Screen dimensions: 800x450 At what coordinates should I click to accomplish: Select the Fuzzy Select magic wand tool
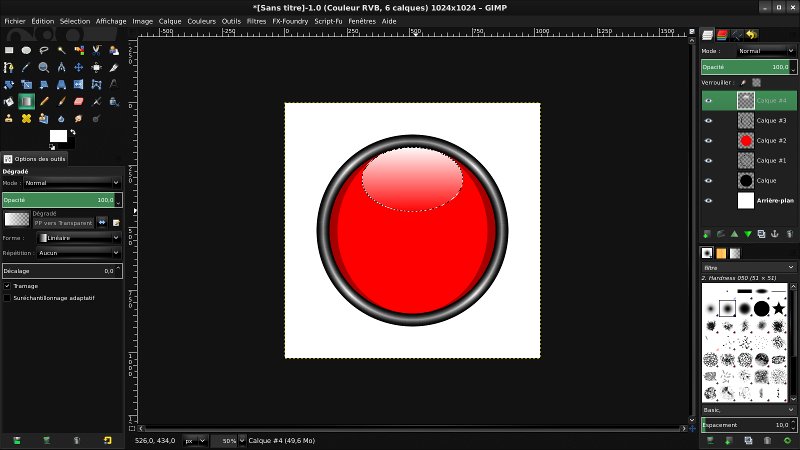click(61, 50)
